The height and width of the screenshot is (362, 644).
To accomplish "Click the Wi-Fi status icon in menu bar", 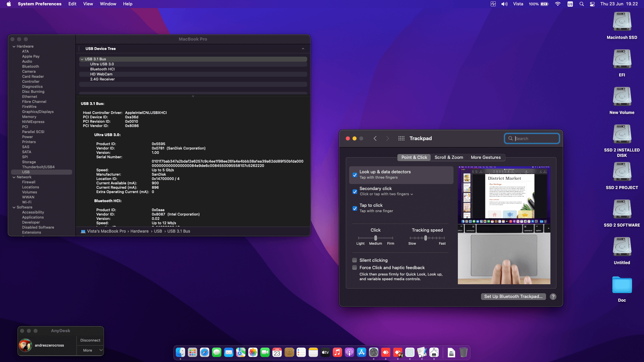I will (x=557, y=4).
